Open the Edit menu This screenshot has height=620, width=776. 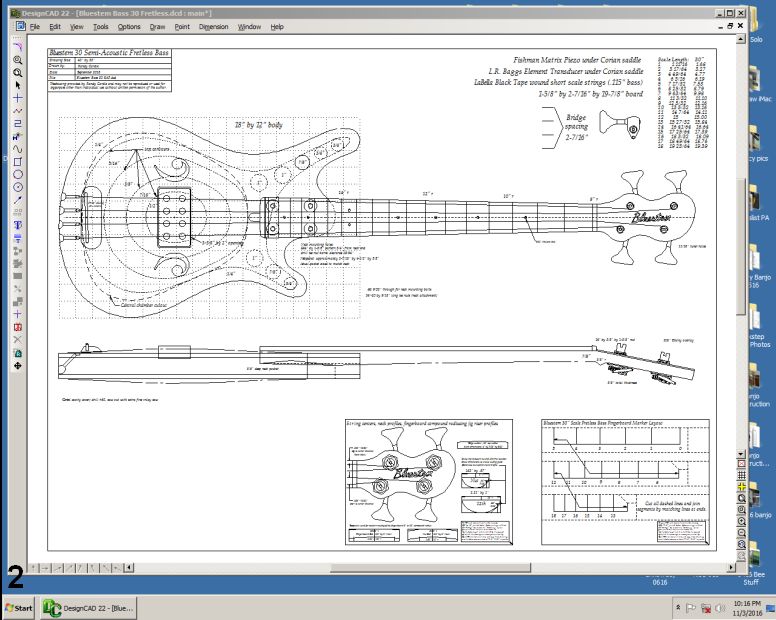pos(55,27)
